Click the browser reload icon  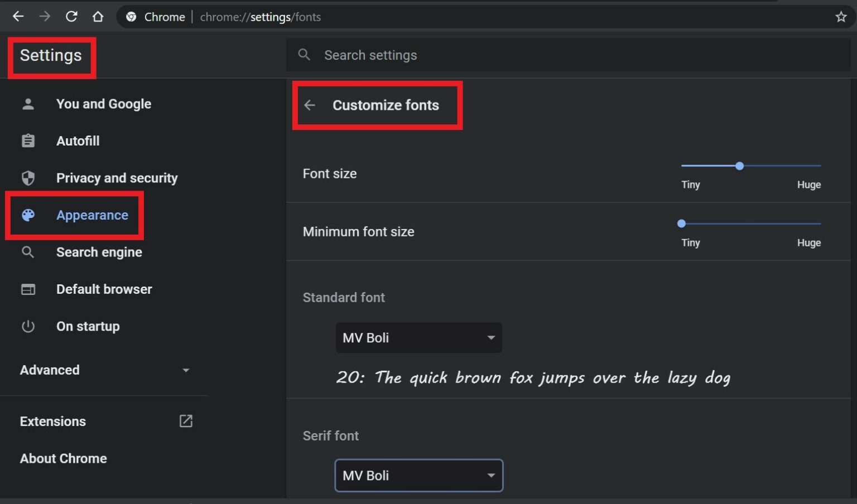coord(71,16)
